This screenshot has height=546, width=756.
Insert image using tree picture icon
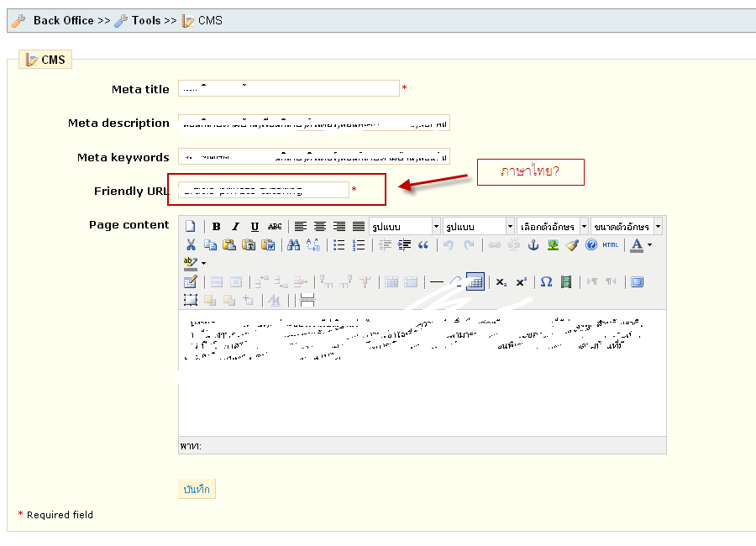coord(553,245)
